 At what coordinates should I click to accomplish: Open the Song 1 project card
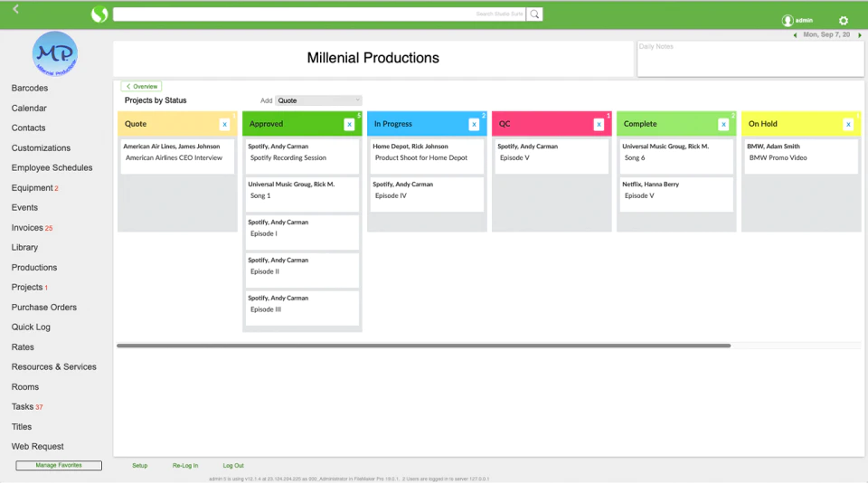[302, 195]
